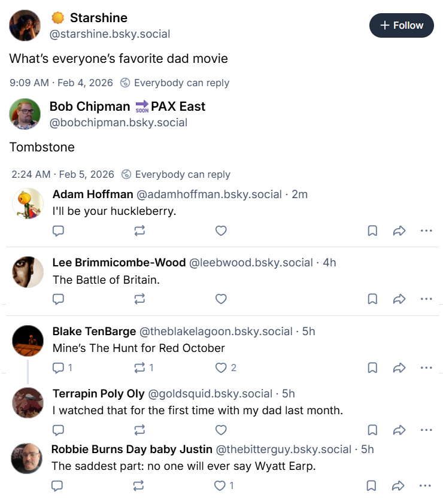Open Bob Chipman's profile handle link

pos(119,123)
